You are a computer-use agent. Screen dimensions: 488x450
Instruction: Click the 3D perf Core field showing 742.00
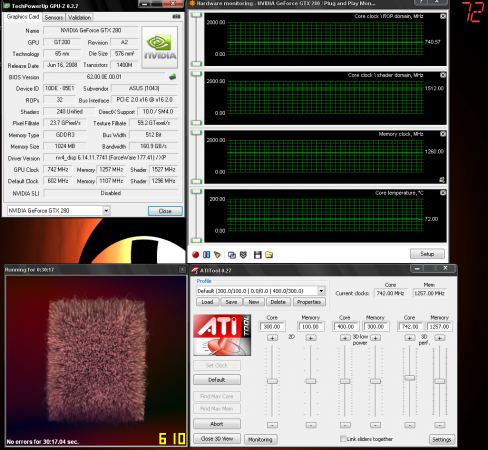pos(410,327)
